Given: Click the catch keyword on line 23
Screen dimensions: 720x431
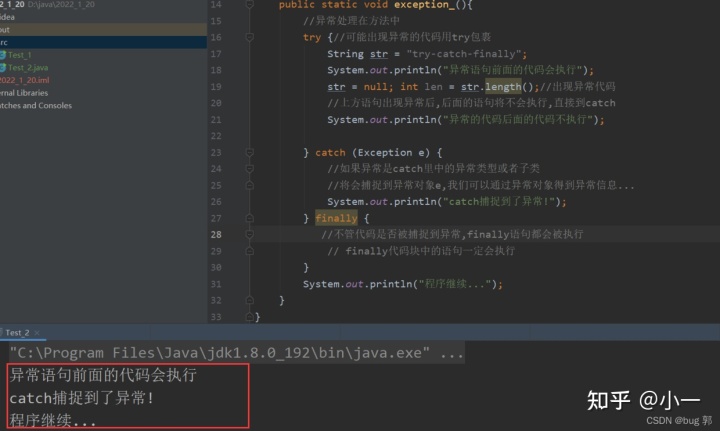Looking at the screenshot, I should coord(330,152).
